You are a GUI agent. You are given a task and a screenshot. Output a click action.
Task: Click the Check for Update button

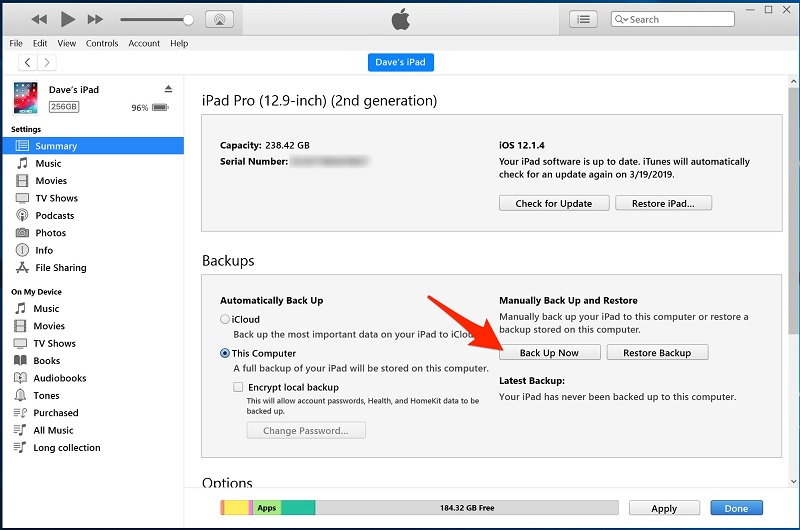pyautogui.click(x=554, y=203)
